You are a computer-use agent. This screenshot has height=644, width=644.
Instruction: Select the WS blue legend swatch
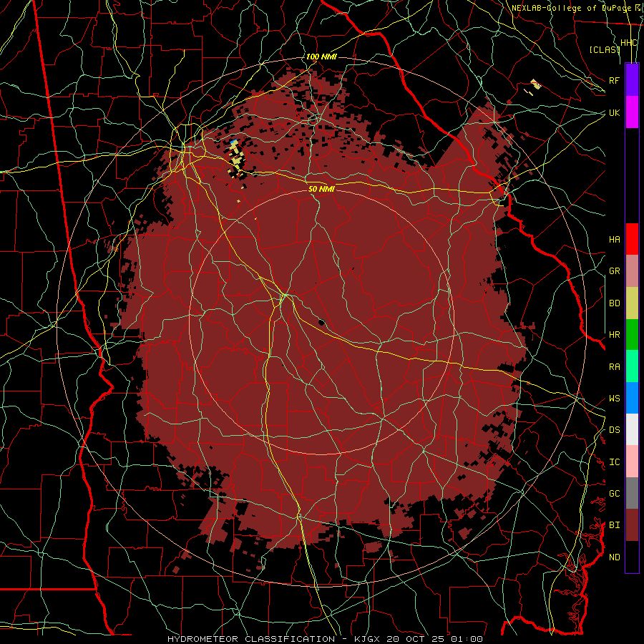pos(632,398)
